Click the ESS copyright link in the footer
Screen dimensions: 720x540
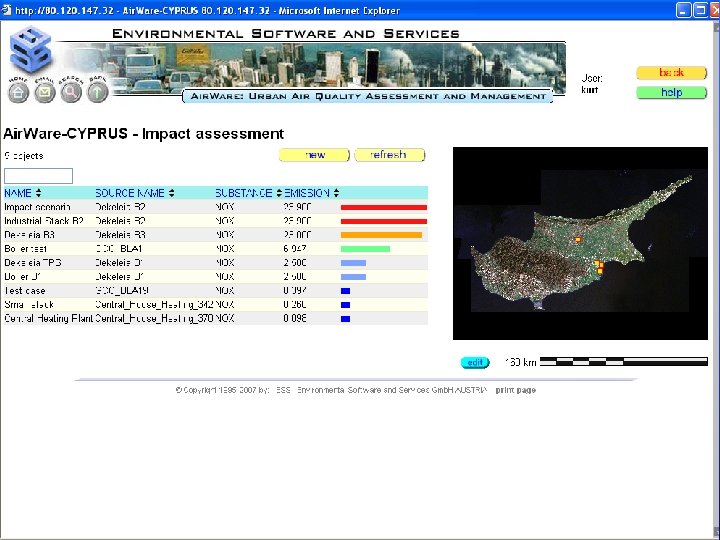tap(283, 390)
